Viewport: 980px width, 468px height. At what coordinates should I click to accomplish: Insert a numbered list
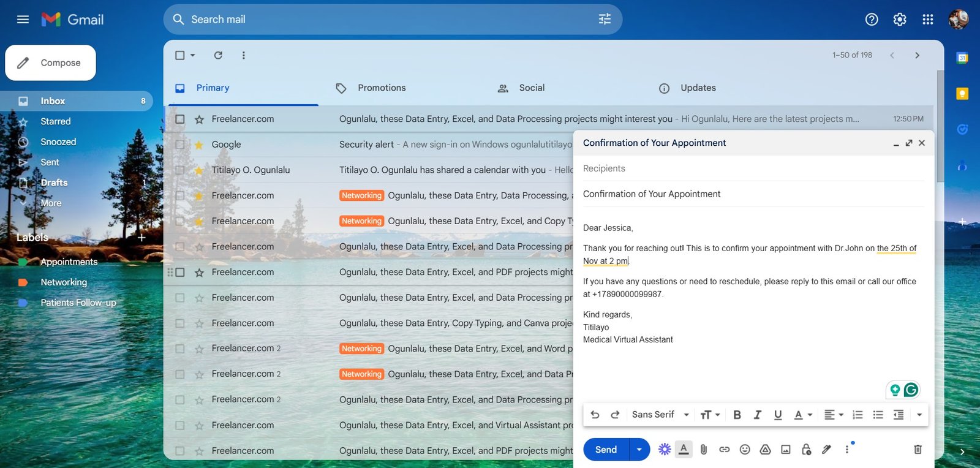pyautogui.click(x=858, y=415)
